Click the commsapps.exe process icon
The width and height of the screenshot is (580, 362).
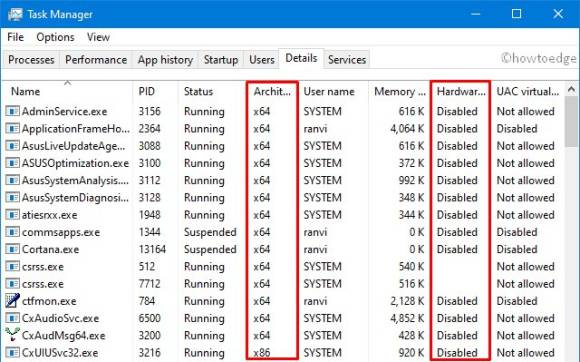(x=12, y=232)
